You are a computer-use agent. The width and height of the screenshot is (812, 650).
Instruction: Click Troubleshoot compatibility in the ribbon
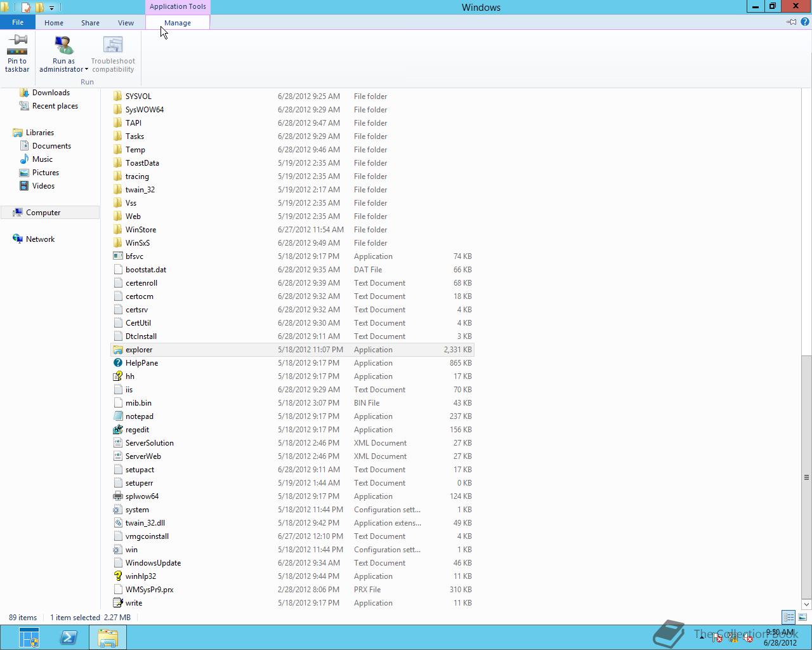tap(113, 54)
